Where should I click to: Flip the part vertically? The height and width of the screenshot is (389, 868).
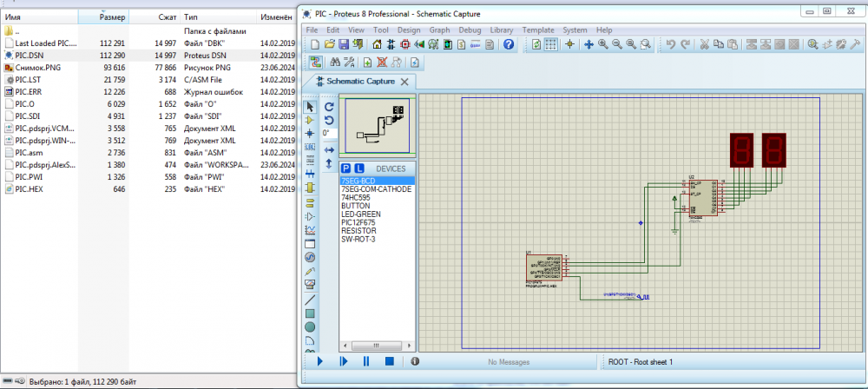click(x=329, y=163)
